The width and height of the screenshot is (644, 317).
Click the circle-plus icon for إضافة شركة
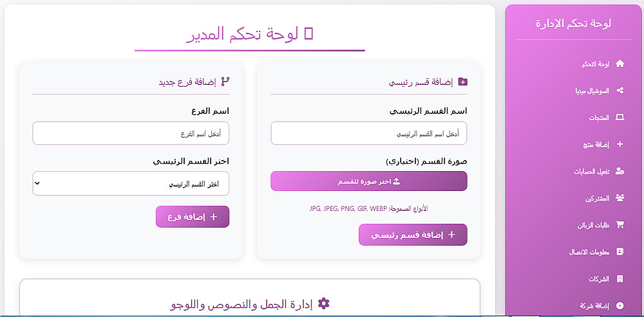tap(620, 305)
